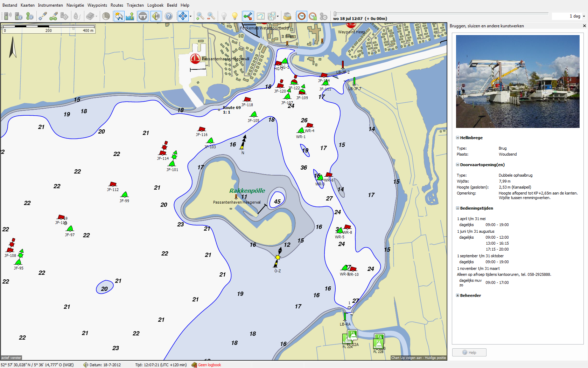The width and height of the screenshot is (588, 368).
Task: Select the add waypoint pencil tool
Action: (43, 16)
